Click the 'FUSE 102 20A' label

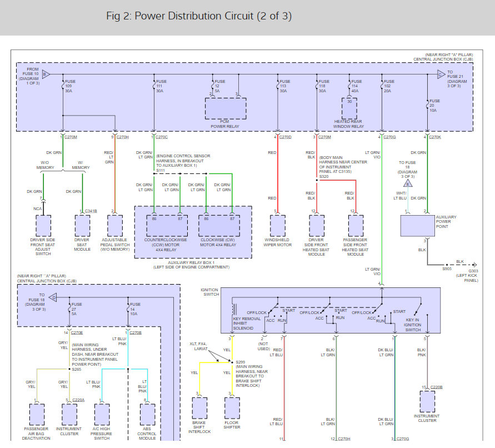(389, 86)
